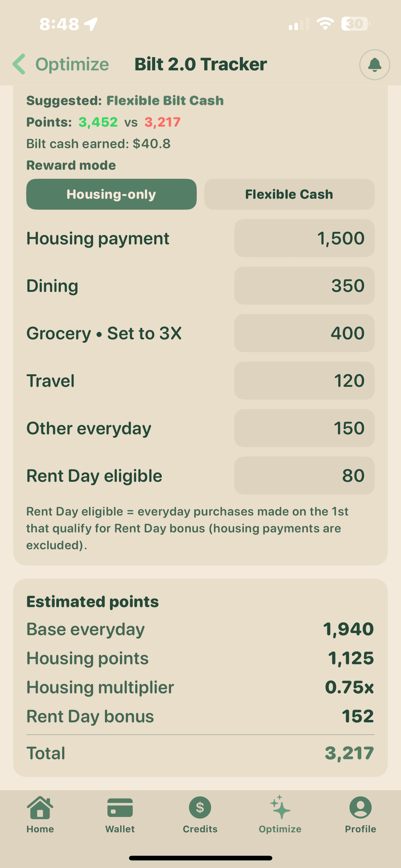This screenshot has height=868, width=401.
Task: Open the Wallet card icon
Action: [120, 808]
